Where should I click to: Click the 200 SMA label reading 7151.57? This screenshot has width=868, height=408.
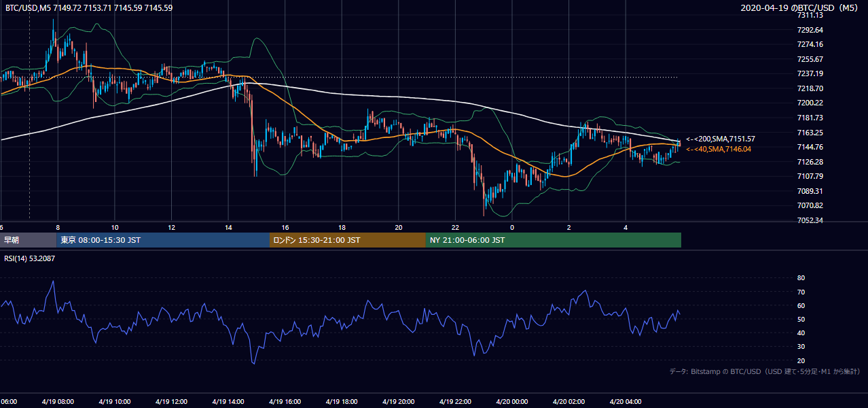[720, 139]
